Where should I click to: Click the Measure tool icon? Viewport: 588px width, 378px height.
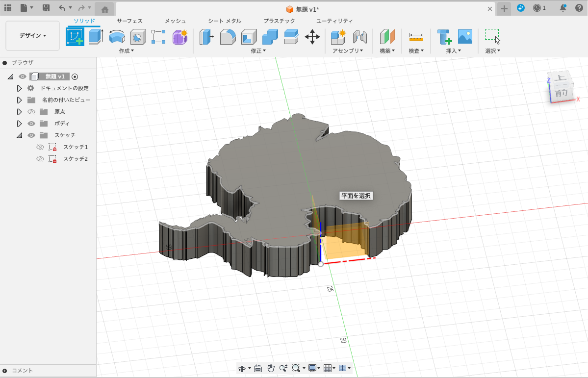coord(416,37)
